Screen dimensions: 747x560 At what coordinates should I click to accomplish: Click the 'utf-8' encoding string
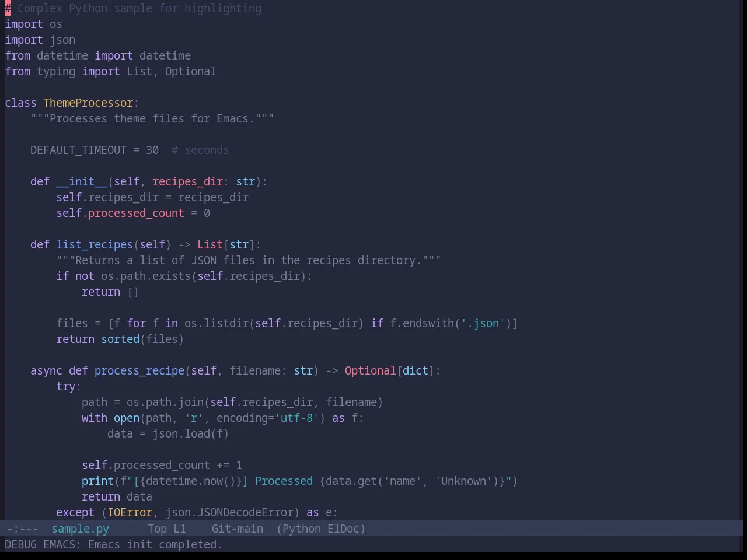click(x=296, y=418)
